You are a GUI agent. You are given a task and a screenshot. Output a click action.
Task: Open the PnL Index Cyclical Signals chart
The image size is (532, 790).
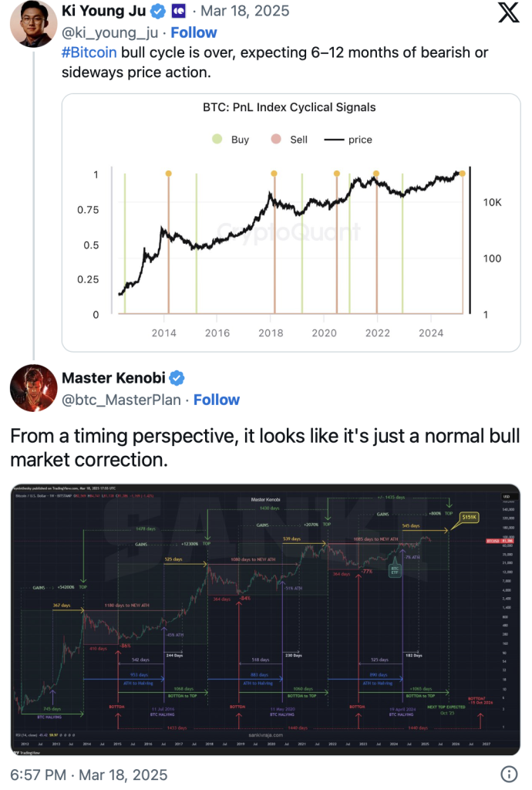tap(291, 223)
